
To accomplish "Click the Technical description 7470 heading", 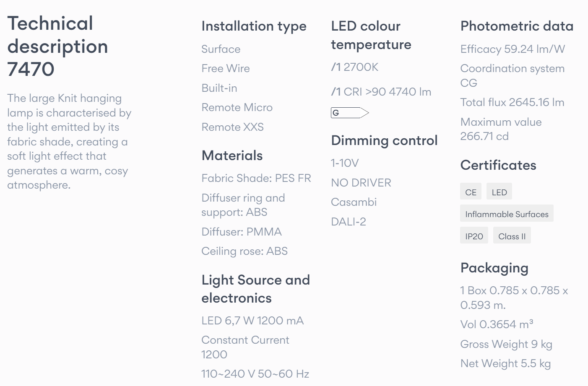I will pos(58,46).
